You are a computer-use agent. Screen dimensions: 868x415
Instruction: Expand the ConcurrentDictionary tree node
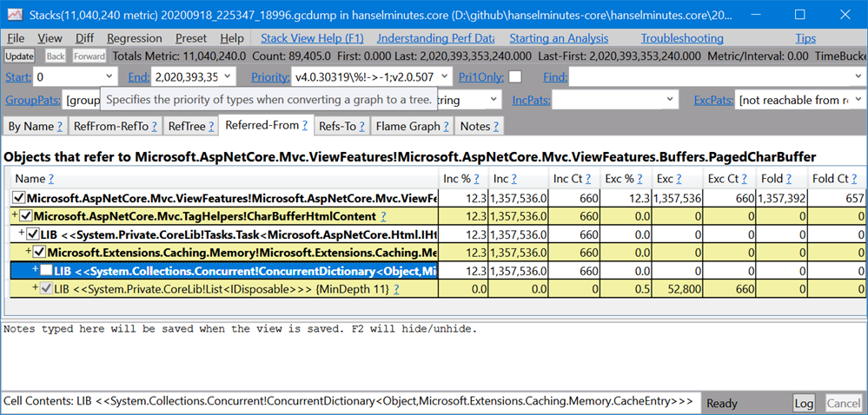tap(36, 269)
